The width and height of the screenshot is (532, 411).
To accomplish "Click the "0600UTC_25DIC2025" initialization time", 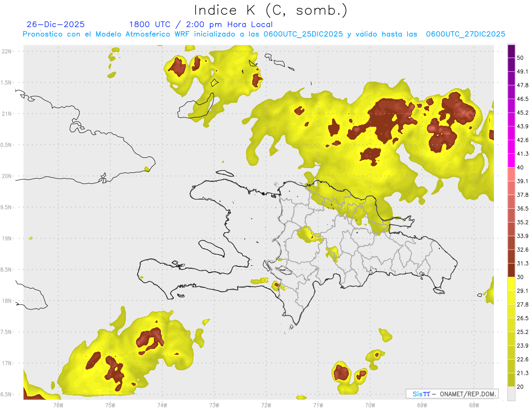I will pos(303,34).
